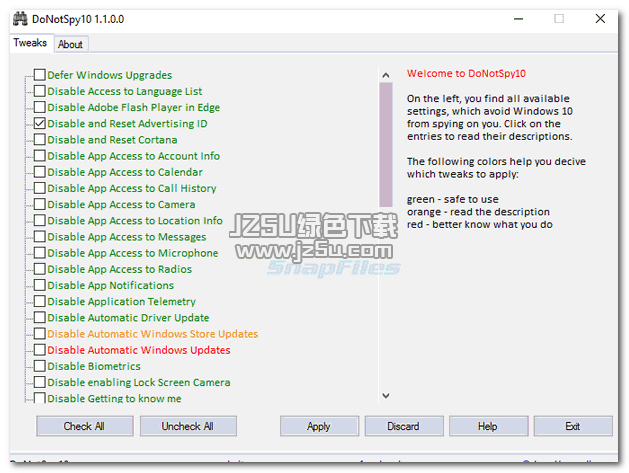
Task: Apply the selected tweaks
Action: (319, 426)
